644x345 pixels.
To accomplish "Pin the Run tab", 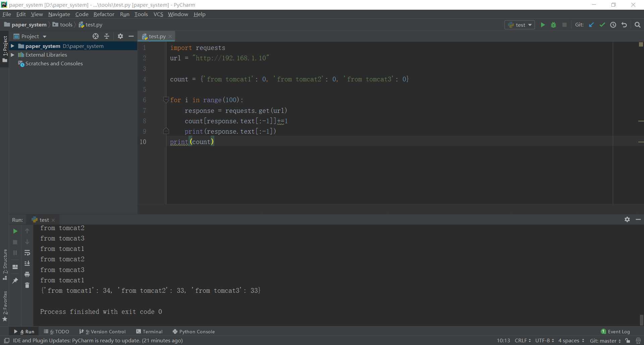I will pos(15,280).
